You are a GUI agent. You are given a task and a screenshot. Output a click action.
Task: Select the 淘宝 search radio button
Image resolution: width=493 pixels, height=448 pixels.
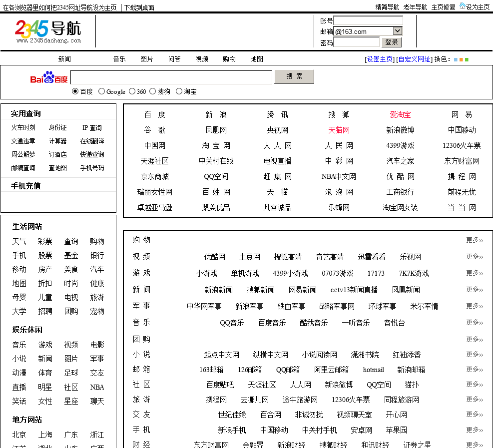click(x=179, y=91)
